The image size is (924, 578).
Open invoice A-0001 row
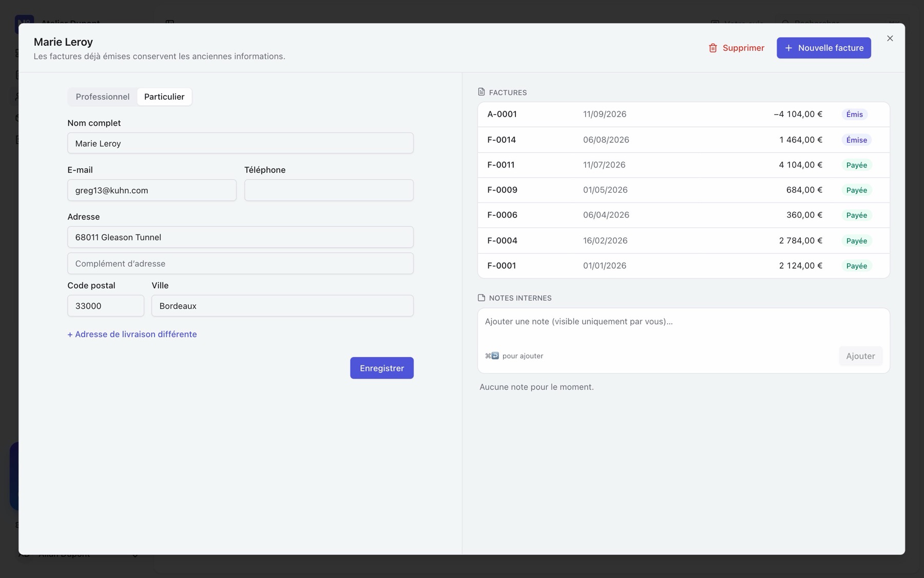[683, 114]
